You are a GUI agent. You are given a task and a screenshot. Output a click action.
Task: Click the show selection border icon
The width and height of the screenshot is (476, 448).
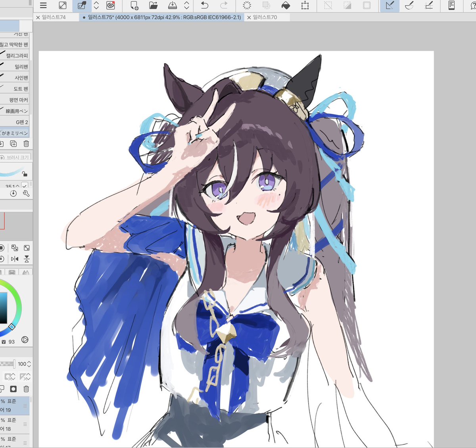click(x=367, y=6)
